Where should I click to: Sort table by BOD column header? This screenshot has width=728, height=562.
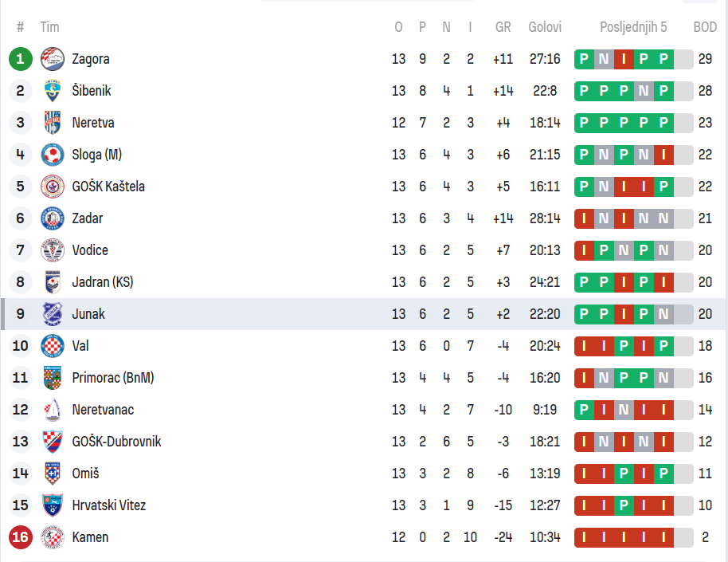(x=705, y=27)
